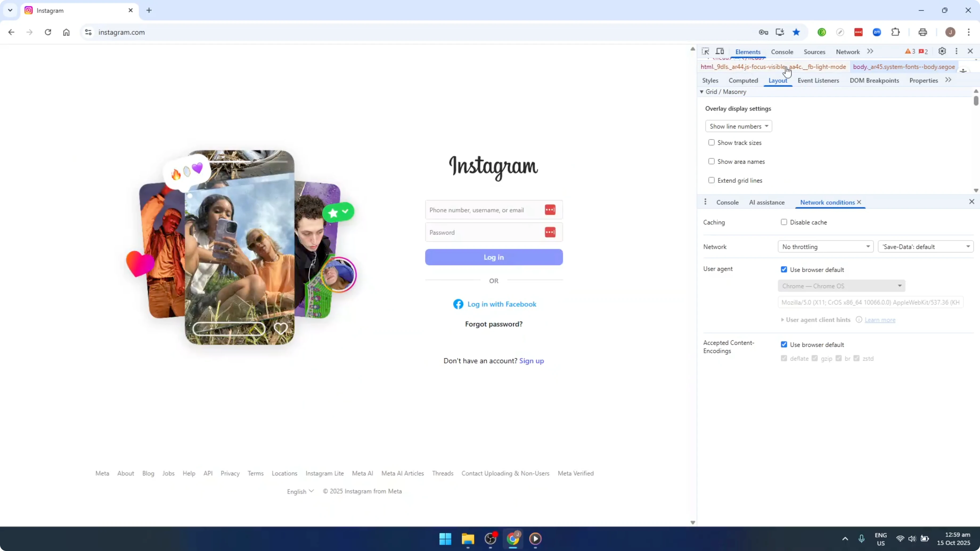Reload the Instagram page

(x=48, y=32)
